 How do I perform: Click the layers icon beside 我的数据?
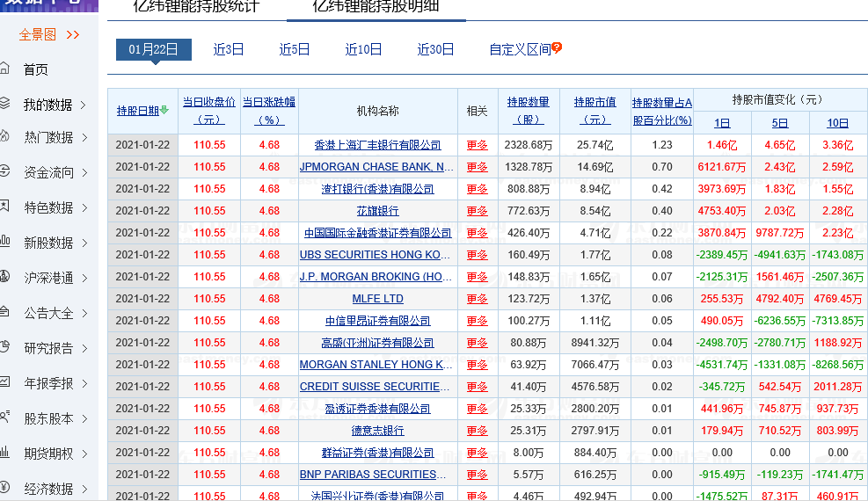(4, 103)
